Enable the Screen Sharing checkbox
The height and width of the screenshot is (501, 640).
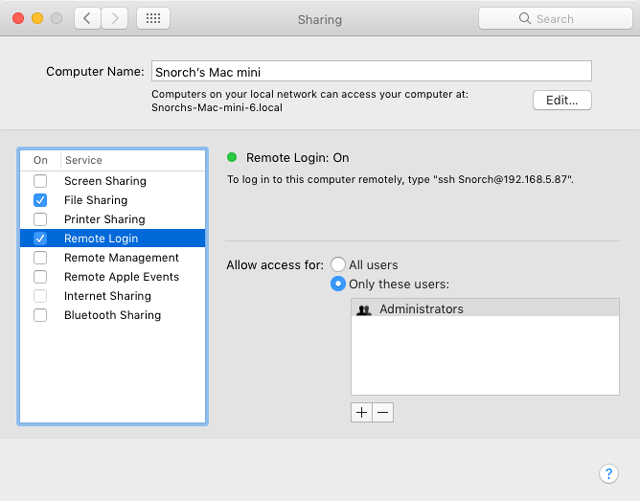40,181
